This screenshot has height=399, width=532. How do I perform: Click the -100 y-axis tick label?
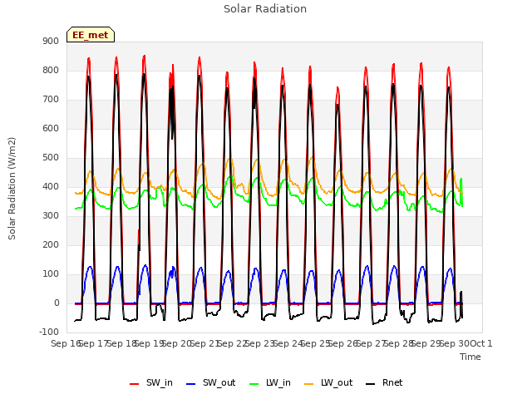[x=49, y=332]
